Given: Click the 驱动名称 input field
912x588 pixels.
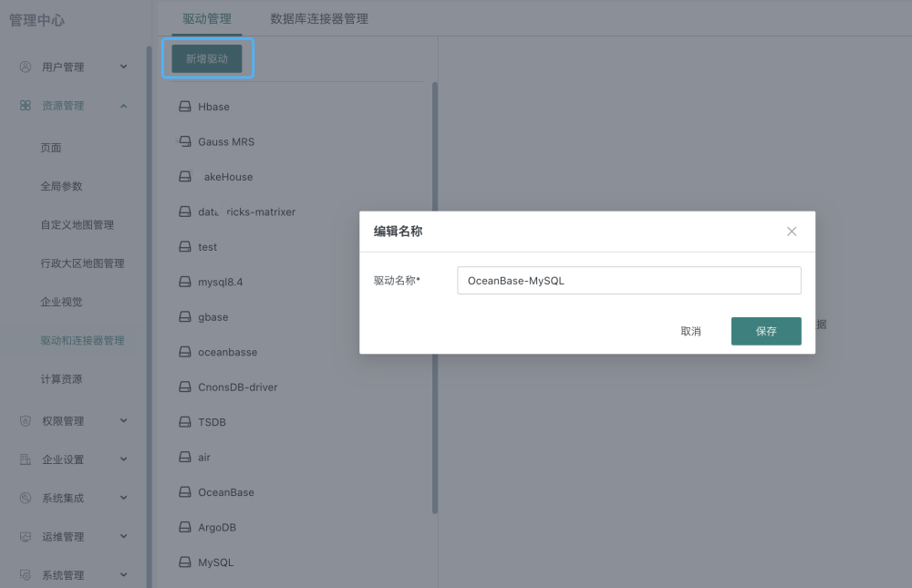Looking at the screenshot, I should click(628, 281).
